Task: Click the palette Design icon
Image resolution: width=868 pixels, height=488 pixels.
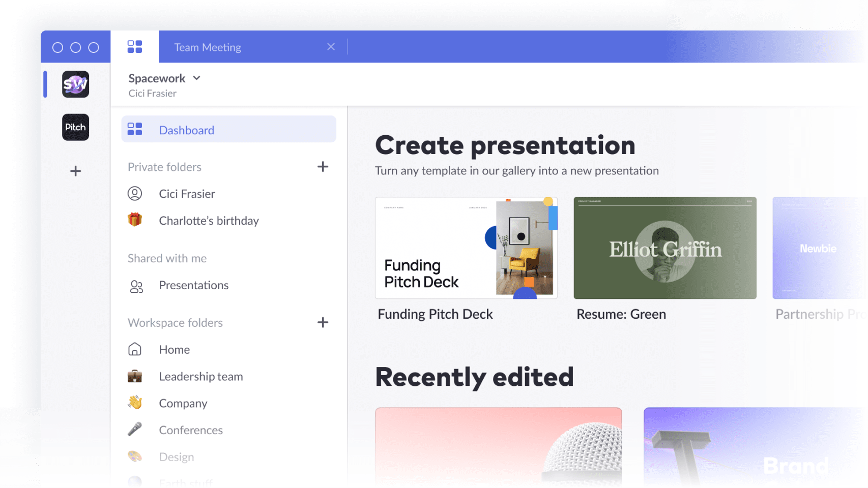Action: [x=135, y=456]
